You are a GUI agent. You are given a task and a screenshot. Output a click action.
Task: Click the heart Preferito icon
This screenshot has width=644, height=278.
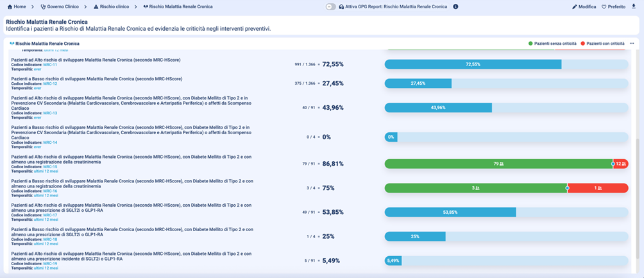coord(604,6)
